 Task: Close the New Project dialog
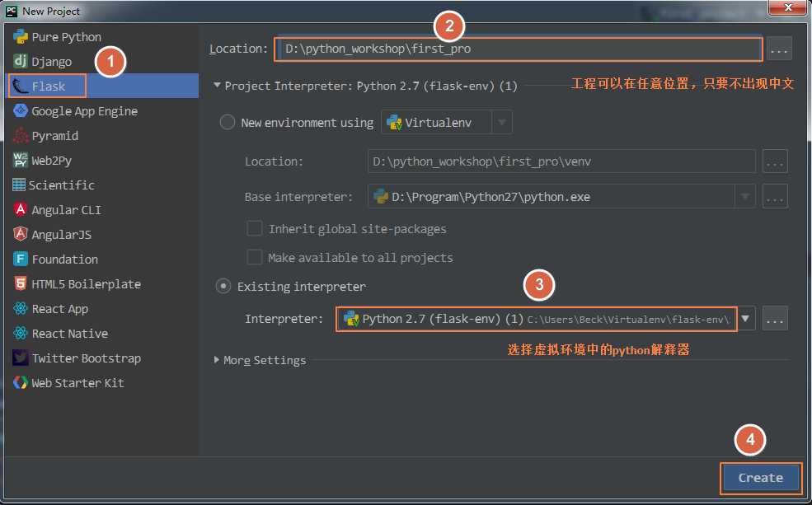click(787, 7)
